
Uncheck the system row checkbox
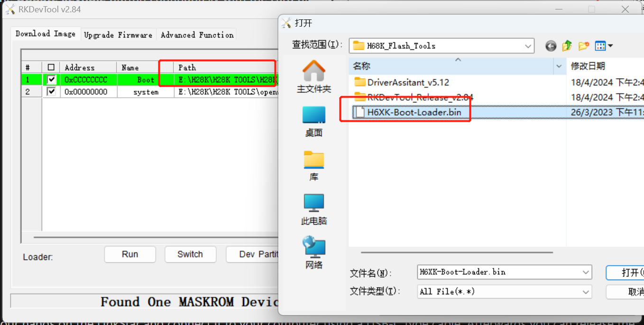tap(51, 92)
